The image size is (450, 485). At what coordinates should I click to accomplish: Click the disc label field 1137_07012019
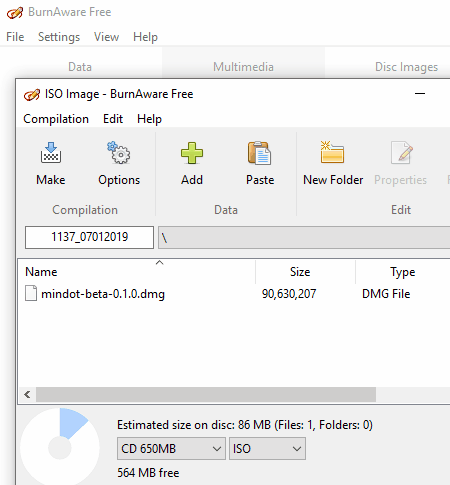[x=89, y=237]
